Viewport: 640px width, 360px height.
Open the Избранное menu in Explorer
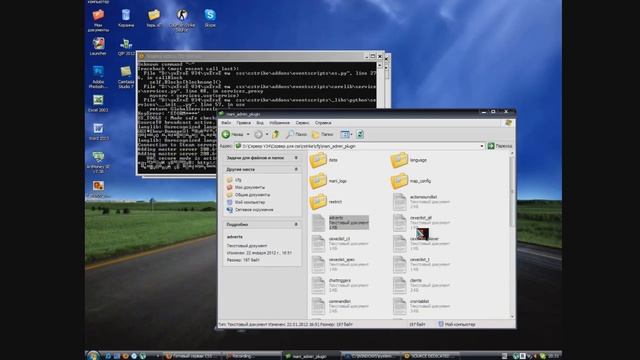coord(280,123)
